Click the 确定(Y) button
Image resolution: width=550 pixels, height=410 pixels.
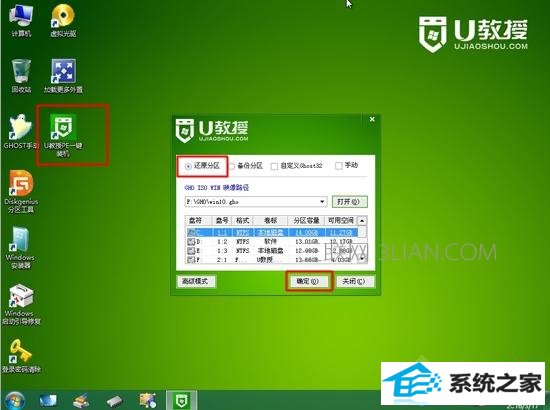point(308,281)
